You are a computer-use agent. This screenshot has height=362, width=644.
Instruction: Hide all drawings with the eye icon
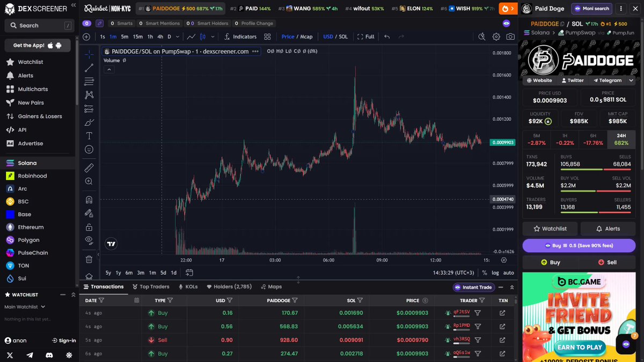(89, 240)
